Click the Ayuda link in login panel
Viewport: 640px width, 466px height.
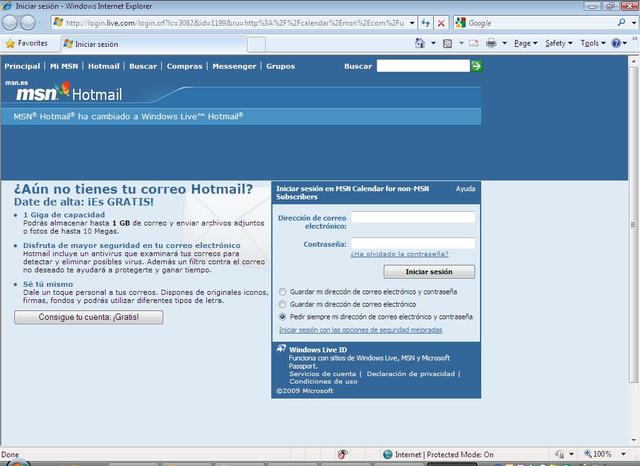click(x=465, y=189)
